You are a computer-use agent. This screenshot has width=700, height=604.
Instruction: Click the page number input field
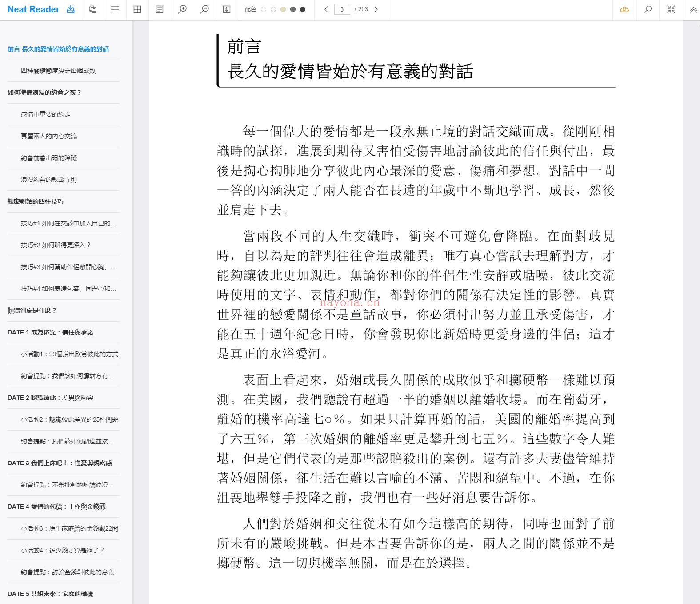coord(342,9)
